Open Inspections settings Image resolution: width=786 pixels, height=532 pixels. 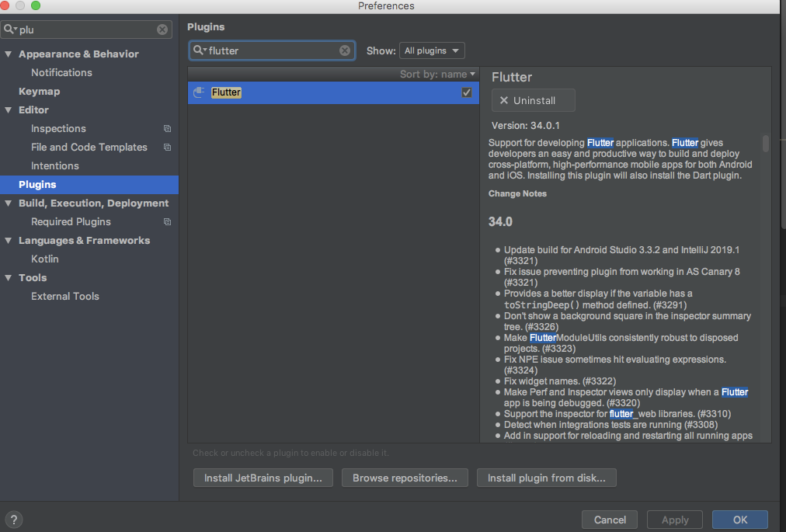tap(58, 128)
